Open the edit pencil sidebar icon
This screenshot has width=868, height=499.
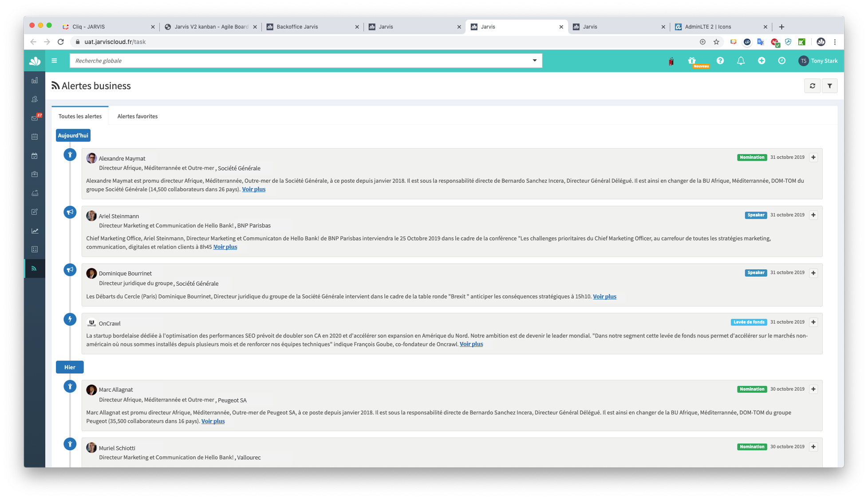pyautogui.click(x=35, y=212)
